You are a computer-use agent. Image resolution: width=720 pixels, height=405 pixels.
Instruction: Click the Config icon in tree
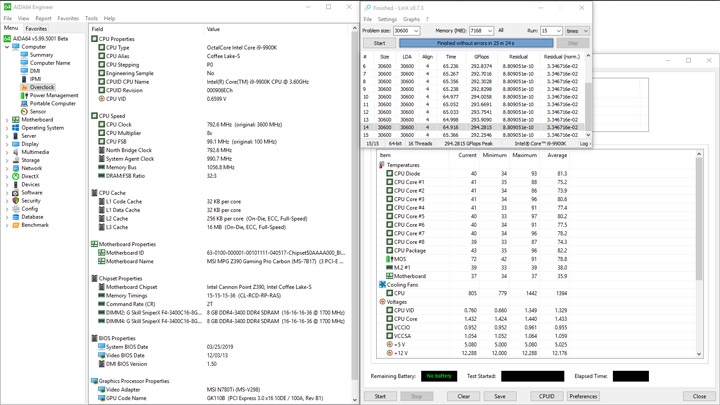[x=16, y=209]
